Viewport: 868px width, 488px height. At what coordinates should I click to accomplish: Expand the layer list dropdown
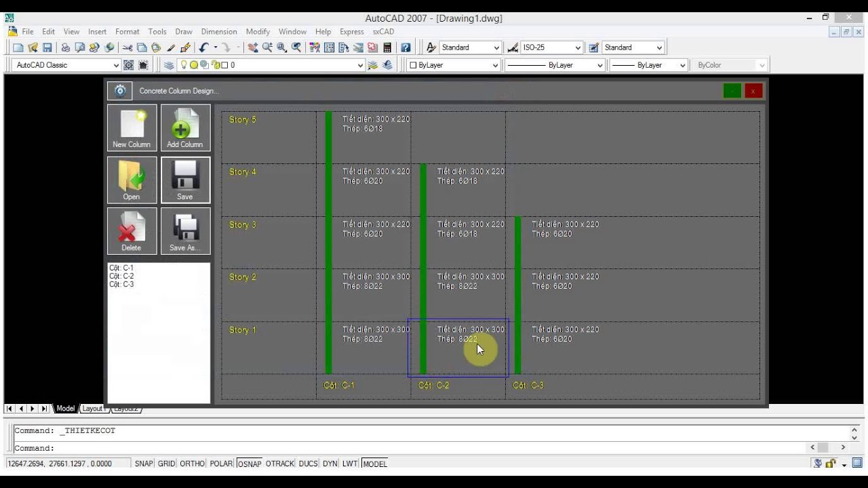coord(361,65)
